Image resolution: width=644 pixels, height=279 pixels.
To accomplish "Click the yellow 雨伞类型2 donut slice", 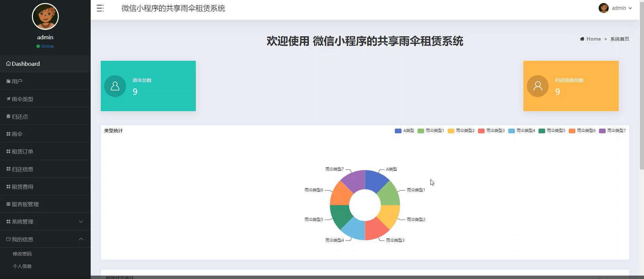I will tap(389, 215).
